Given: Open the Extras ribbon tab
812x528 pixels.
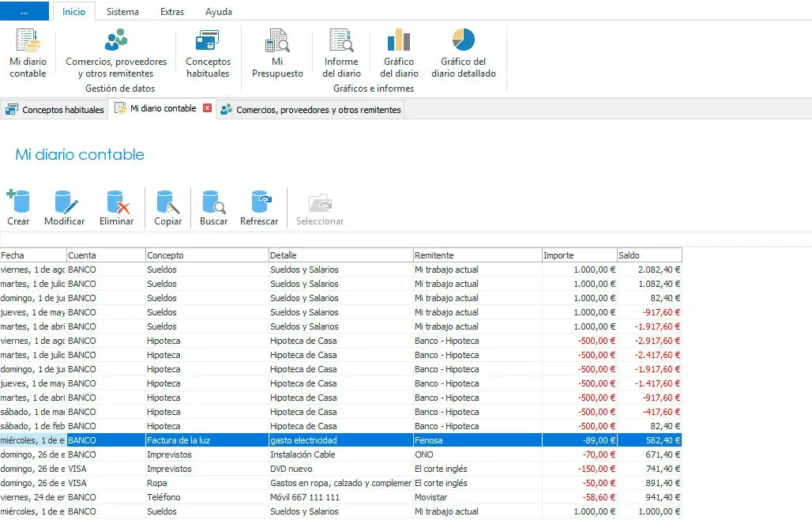Looking at the screenshot, I should tap(171, 12).
